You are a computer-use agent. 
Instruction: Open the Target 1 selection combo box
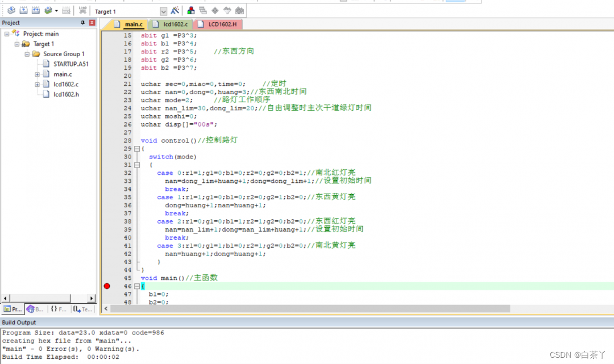[130, 11]
